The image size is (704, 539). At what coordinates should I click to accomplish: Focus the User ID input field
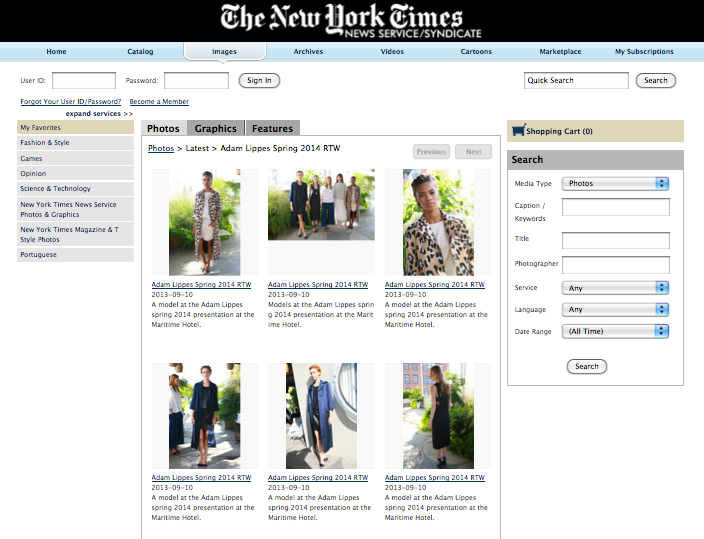point(84,81)
